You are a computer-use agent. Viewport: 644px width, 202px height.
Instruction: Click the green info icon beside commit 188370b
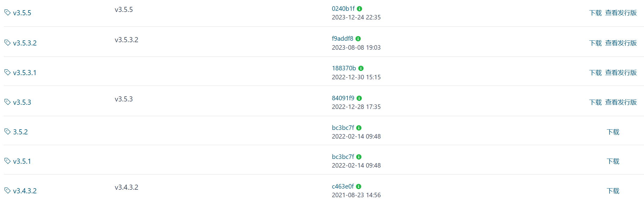click(361, 69)
